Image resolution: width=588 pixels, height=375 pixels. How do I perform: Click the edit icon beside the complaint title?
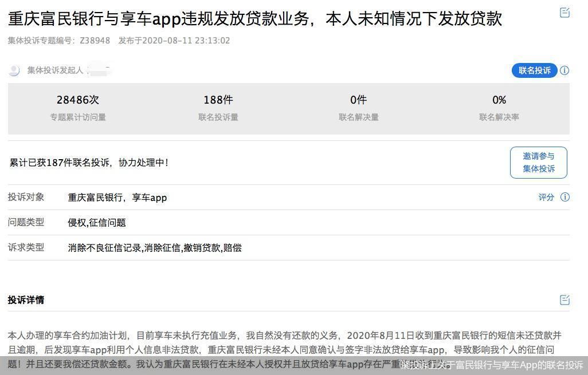pos(565,13)
